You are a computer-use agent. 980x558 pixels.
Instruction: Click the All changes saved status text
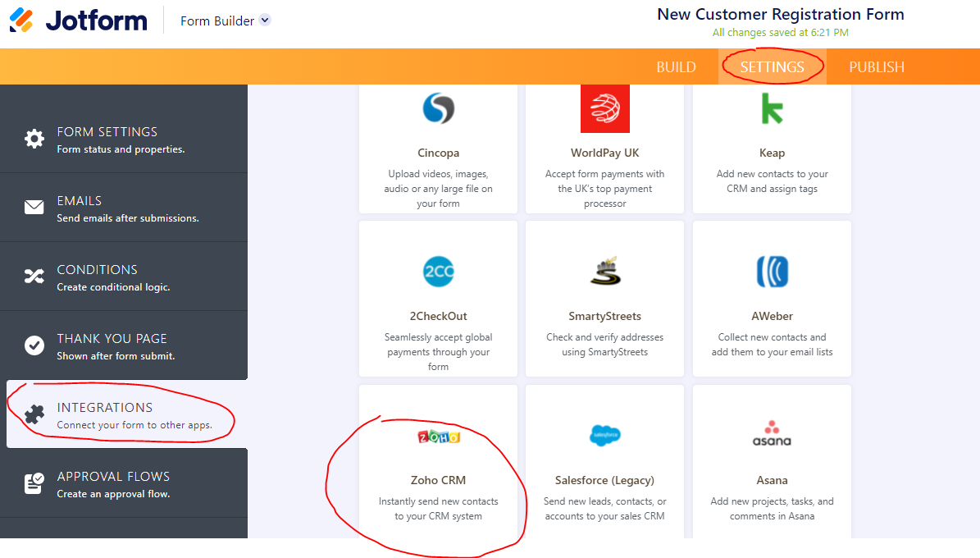(781, 33)
